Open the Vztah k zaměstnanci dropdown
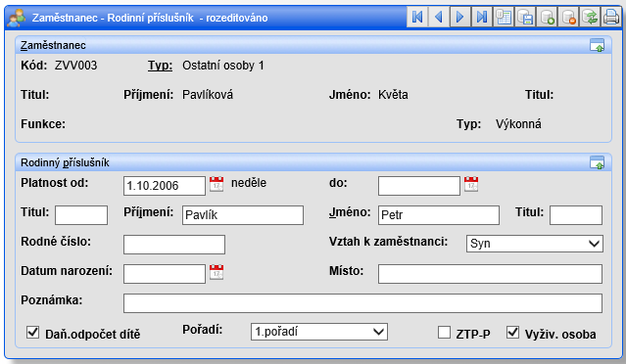626x364 pixels. 535,244
